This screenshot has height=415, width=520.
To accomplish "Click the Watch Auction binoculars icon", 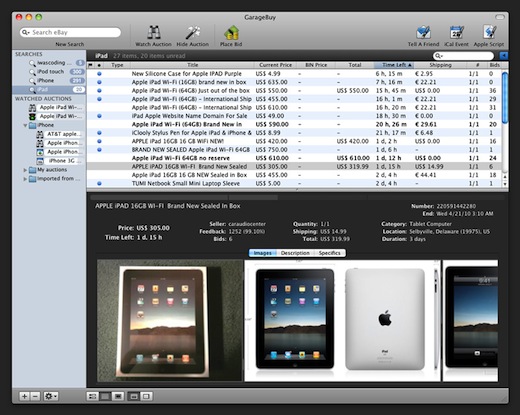I will pyautogui.click(x=154, y=32).
